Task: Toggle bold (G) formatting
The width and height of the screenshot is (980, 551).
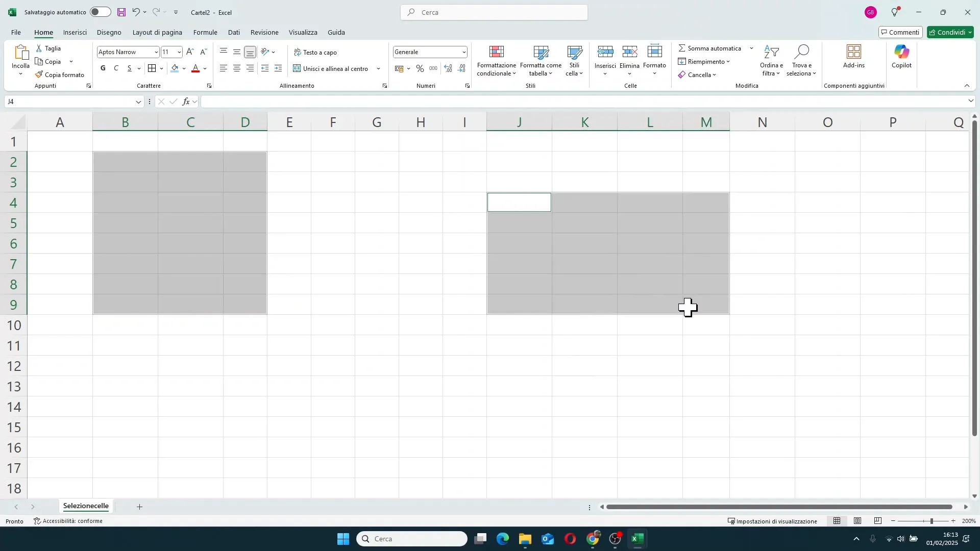Action: [103, 68]
